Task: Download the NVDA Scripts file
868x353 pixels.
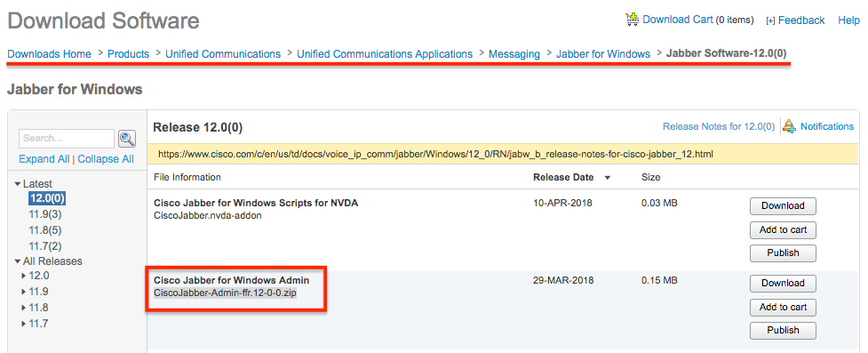Action: (783, 206)
